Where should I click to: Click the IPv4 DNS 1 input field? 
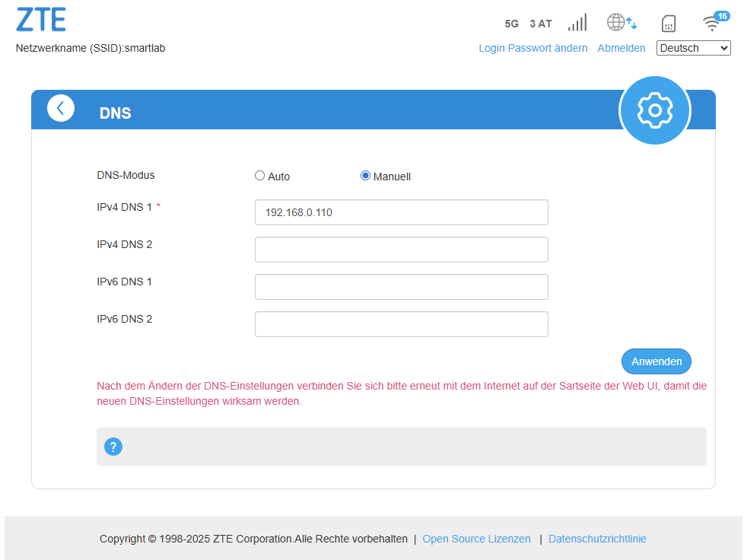401,212
